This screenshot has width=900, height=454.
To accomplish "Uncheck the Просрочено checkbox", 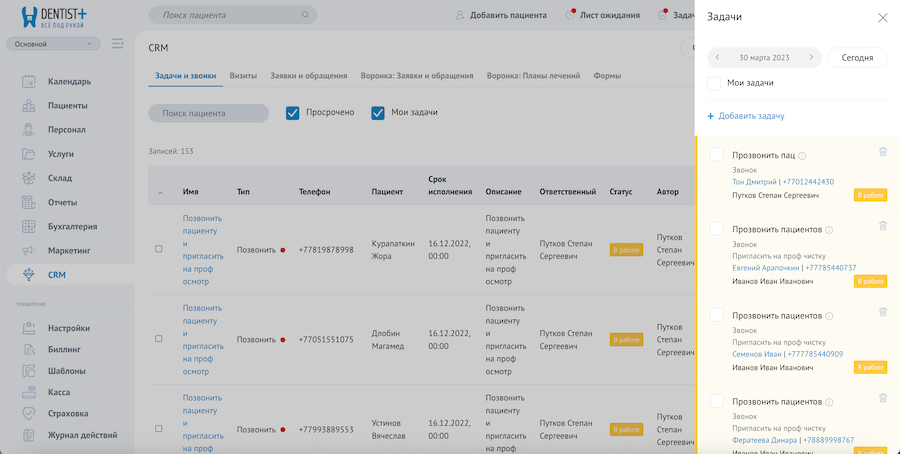I will coord(293,113).
